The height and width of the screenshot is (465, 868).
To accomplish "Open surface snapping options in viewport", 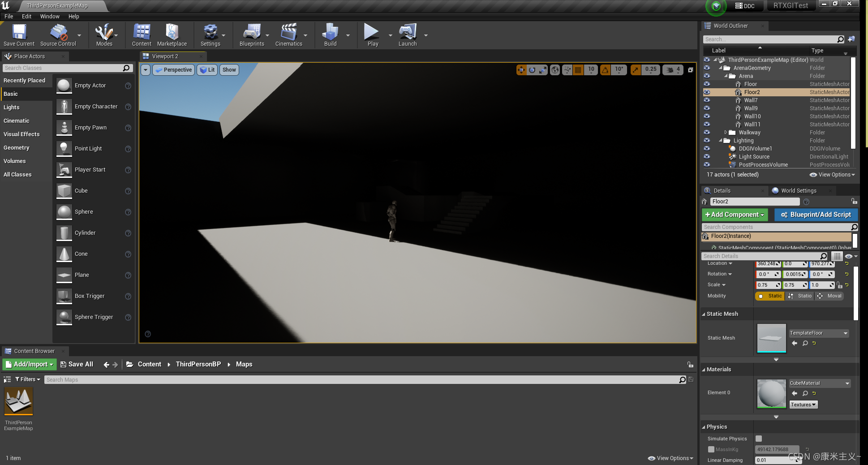I will click(567, 70).
